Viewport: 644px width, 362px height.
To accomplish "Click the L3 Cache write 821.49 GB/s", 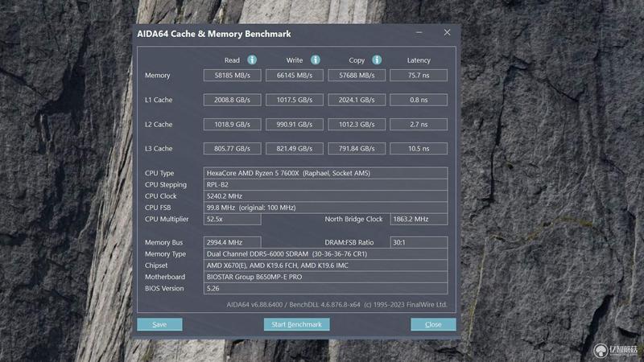I will coord(295,149).
